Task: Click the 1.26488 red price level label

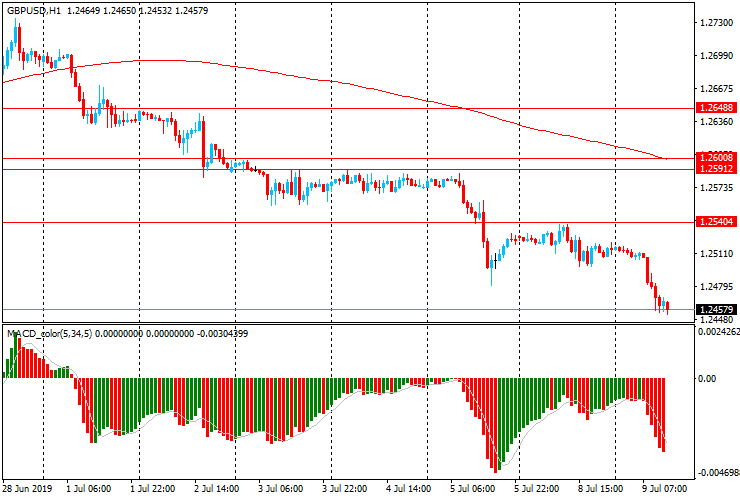Action: [716, 108]
